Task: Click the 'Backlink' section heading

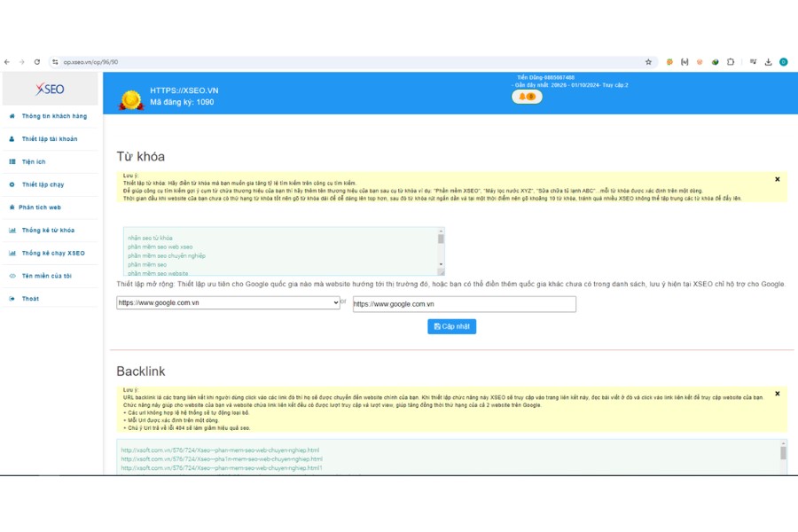Action: pyautogui.click(x=141, y=372)
